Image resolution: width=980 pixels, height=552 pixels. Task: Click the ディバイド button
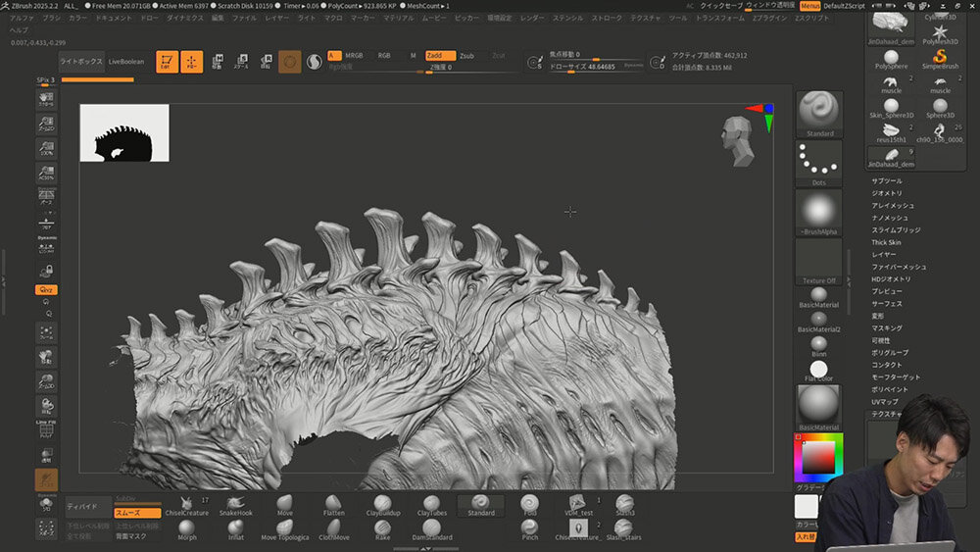pyautogui.click(x=82, y=507)
